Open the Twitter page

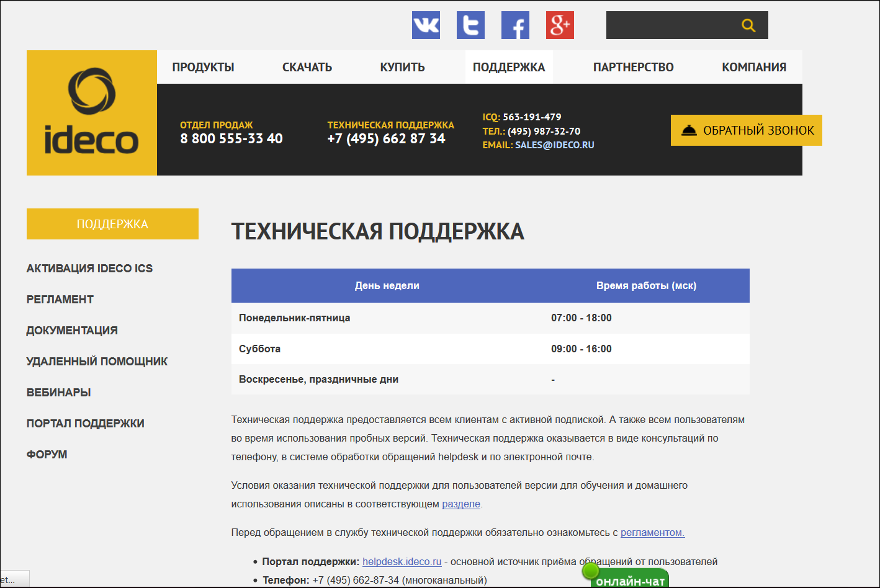point(470,25)
